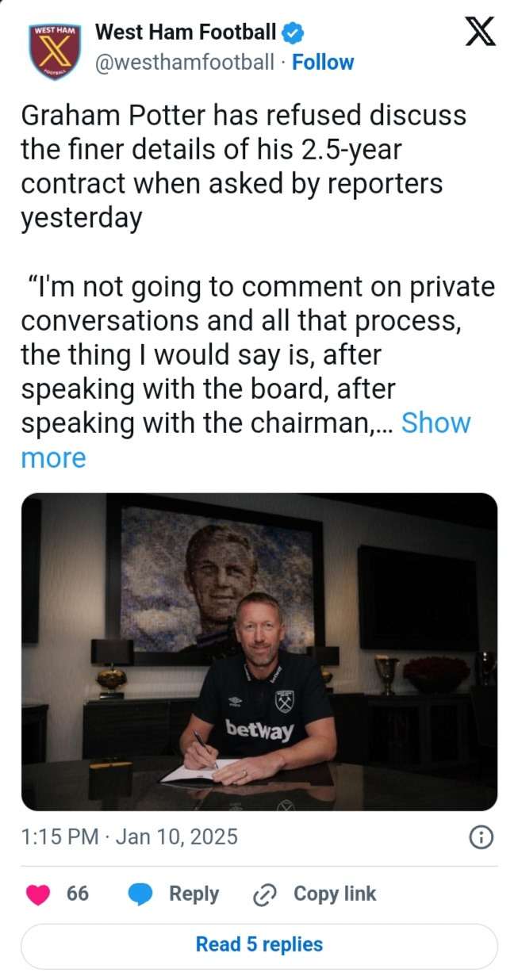Click the quoted statement about private conversations

pos(238,355)
